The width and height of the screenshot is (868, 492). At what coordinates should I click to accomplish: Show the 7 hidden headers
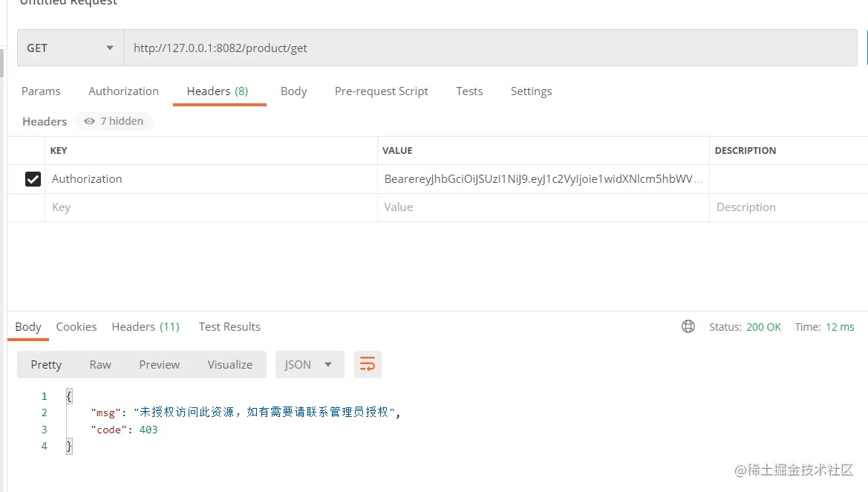coord(114,121)
